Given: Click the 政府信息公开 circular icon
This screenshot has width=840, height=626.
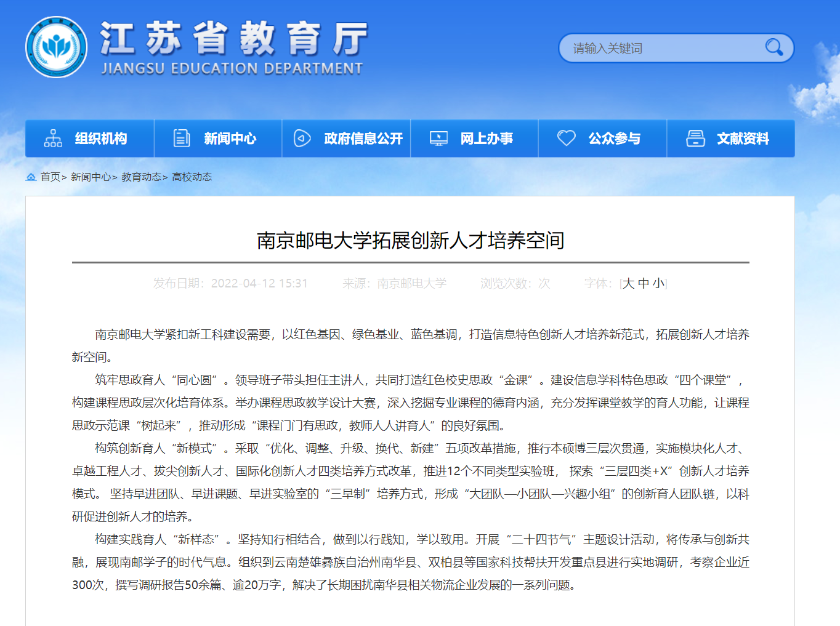Looking at the screenshot, I should point(302,138).
